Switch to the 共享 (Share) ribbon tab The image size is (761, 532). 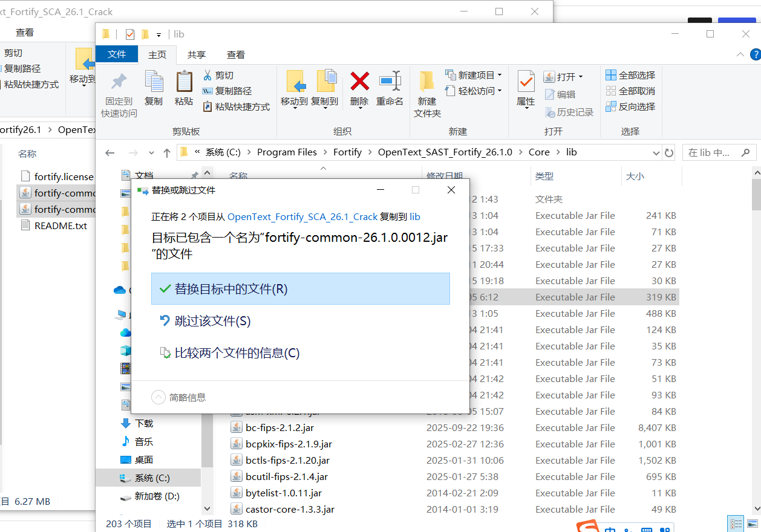(197, 54)
